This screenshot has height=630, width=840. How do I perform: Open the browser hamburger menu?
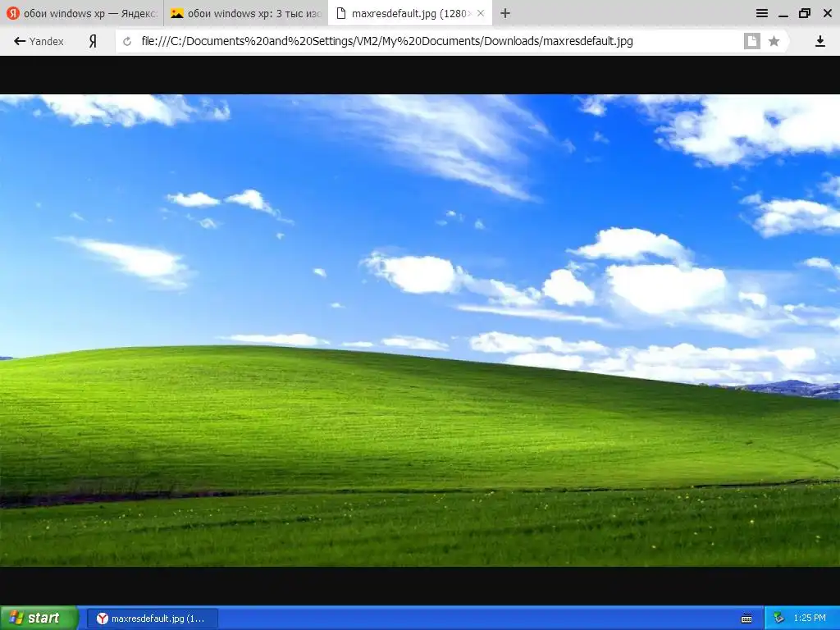(762, 13)
